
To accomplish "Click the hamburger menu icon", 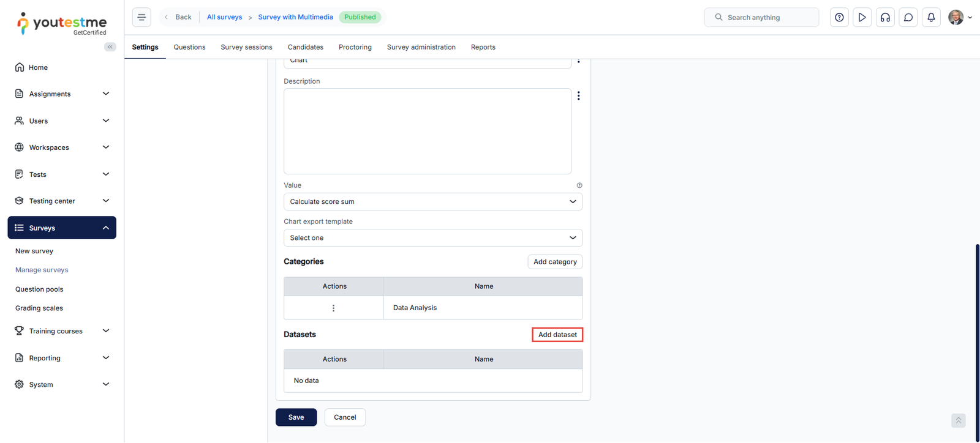I will [x=141, y=17].
